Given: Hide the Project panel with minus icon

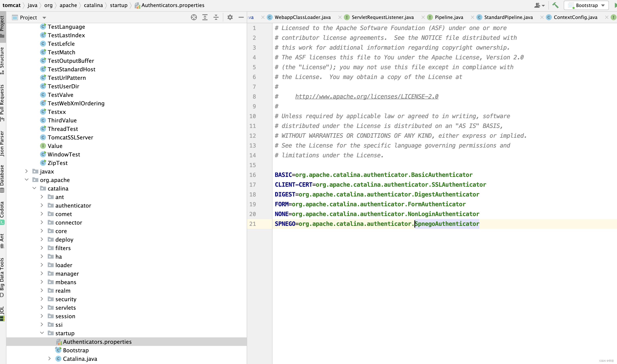Looking at the screenshot, I should 241,17.
